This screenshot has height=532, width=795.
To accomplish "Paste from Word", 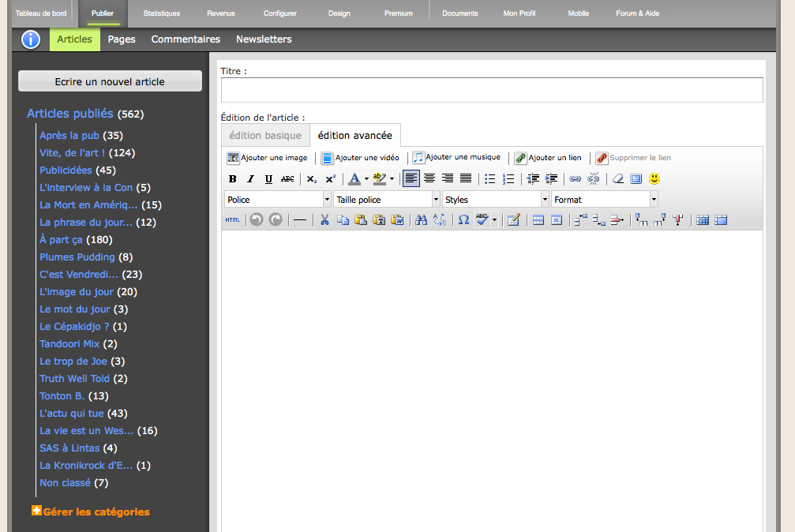I will [398, 220].
